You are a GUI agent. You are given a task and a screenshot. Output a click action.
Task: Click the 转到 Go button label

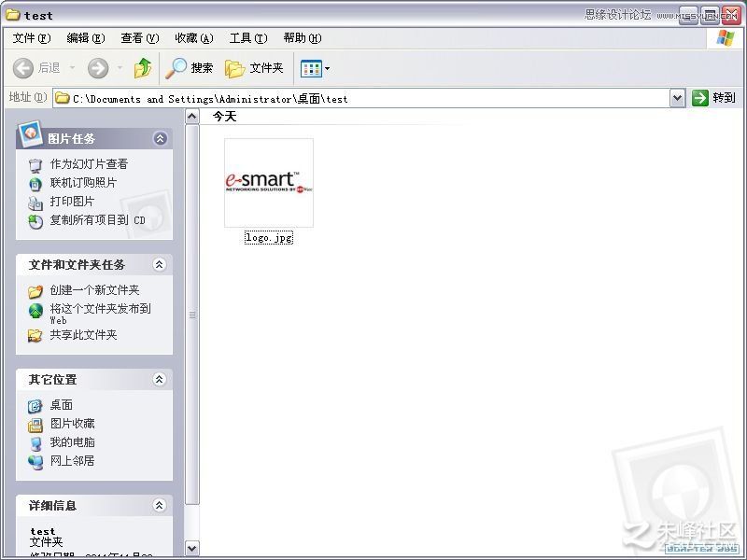coord(725,98)
